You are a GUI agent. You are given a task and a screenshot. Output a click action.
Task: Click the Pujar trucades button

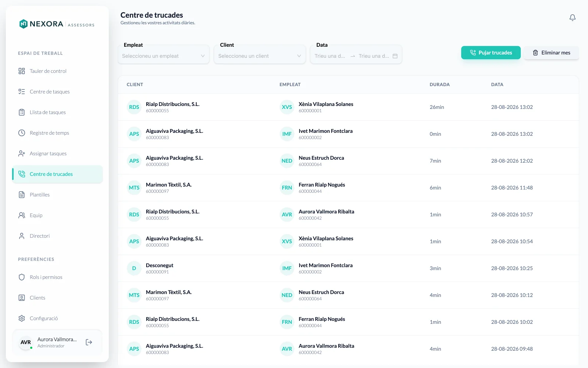[491, 53]
